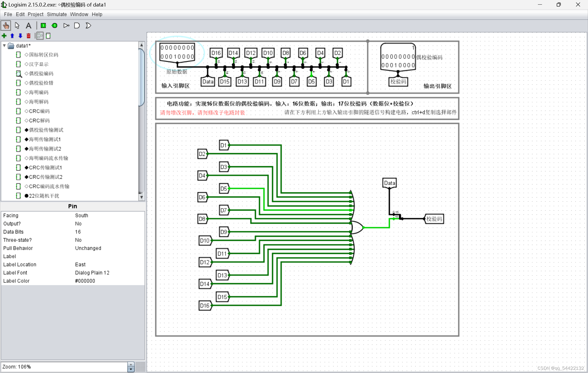Click the red delete circuit trash icon
Screen dimensions: 588x373
pos(29,36)
